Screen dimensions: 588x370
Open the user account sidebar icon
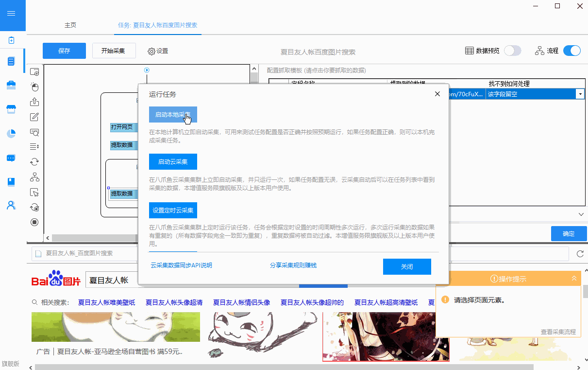tap(11, 205)
